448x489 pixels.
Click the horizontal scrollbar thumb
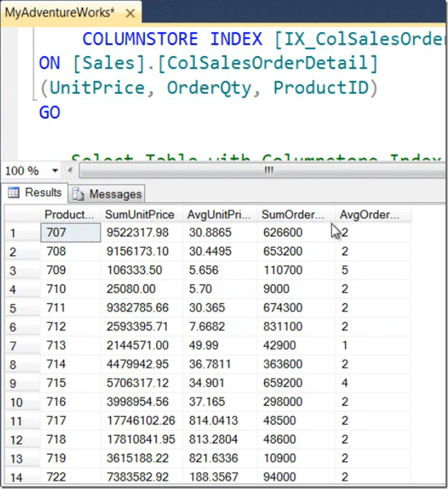point(262,170)
